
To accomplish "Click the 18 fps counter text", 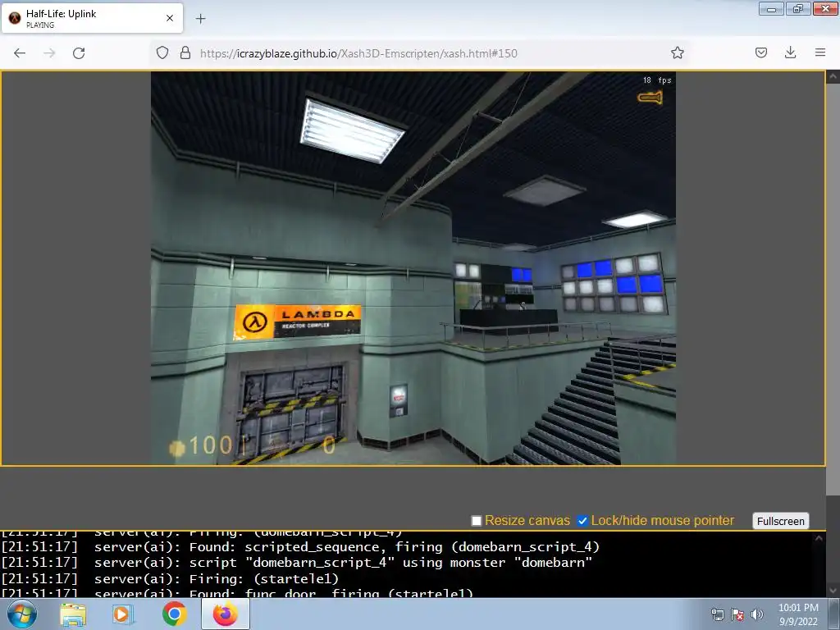I will click(657, 80).
